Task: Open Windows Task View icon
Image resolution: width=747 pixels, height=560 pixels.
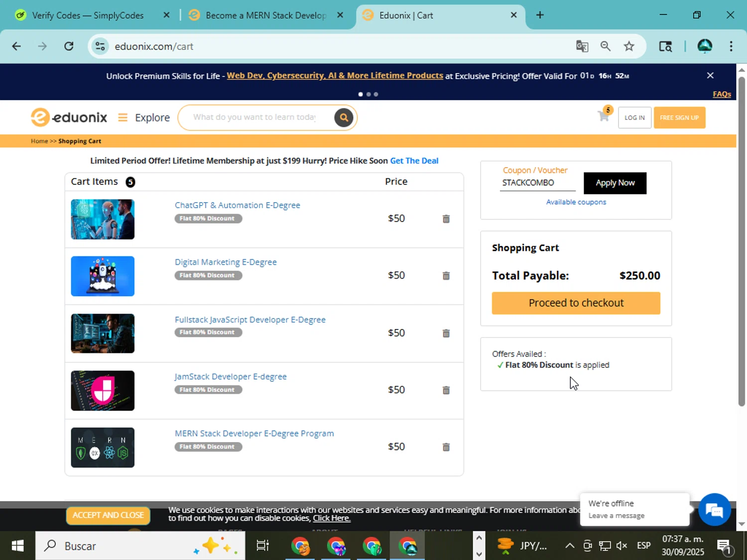Action: (262, 546)
